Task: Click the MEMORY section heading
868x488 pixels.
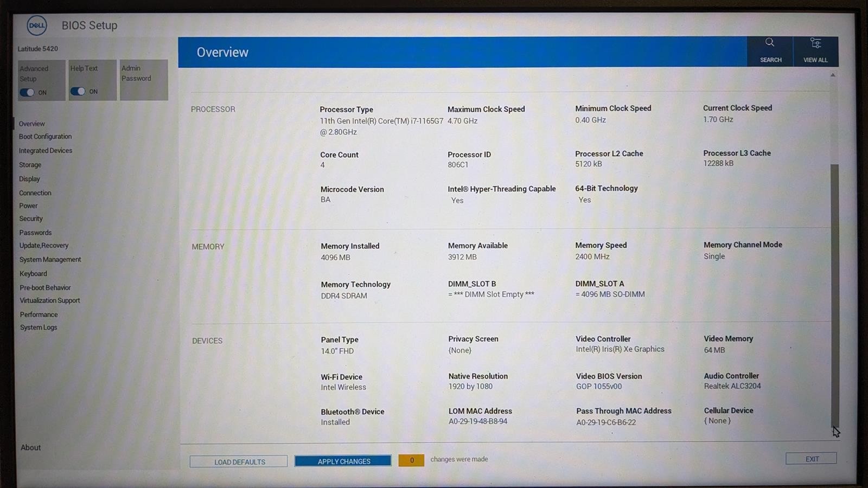Action: (208, 247)
